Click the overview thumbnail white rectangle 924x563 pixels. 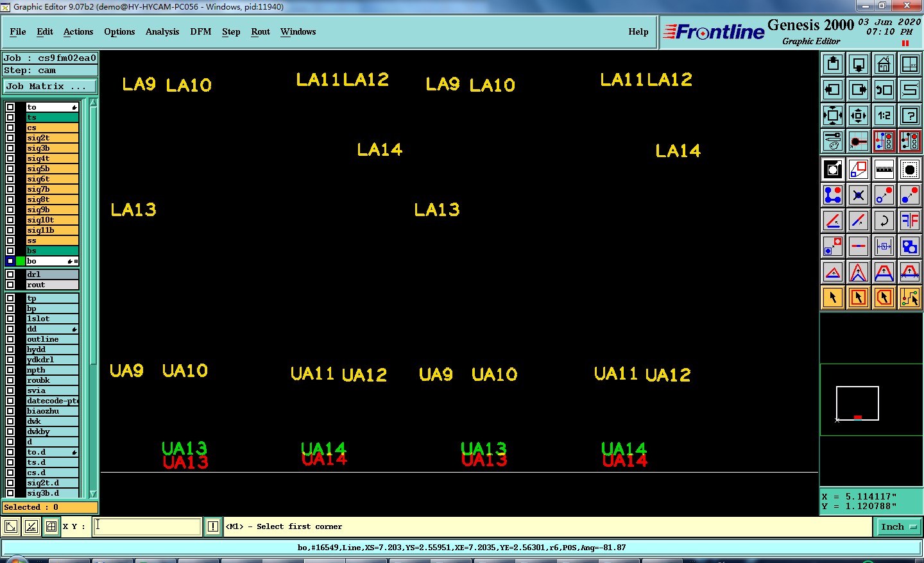tap(857, 403)
